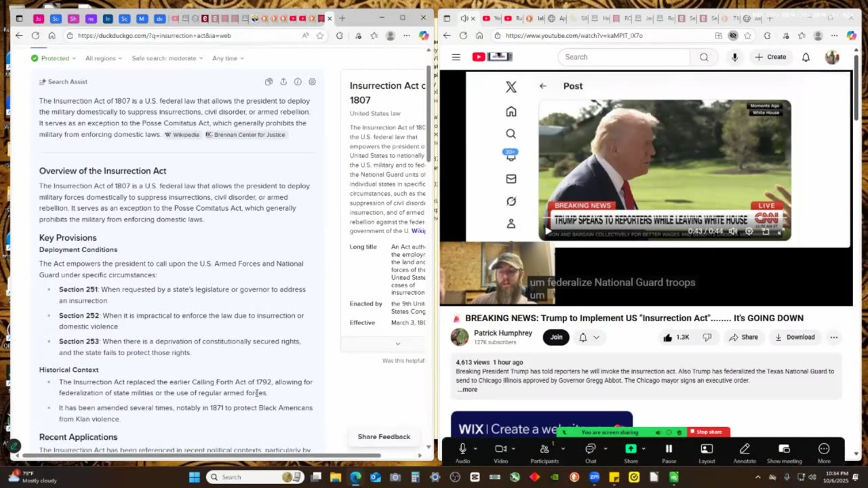The width and height of the screenshot is (868, 488).
Task: Click the YouTube search magnifier button
Action: click(704, 57)
